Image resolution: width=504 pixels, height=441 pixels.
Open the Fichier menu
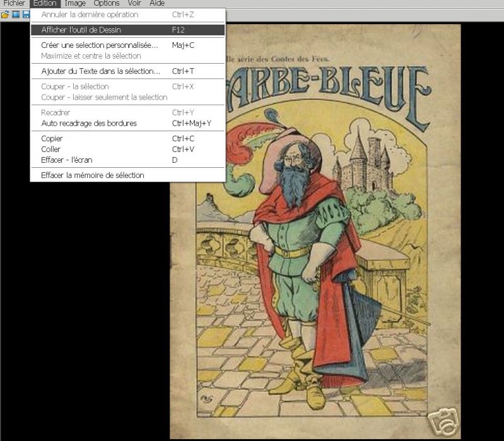14,3
